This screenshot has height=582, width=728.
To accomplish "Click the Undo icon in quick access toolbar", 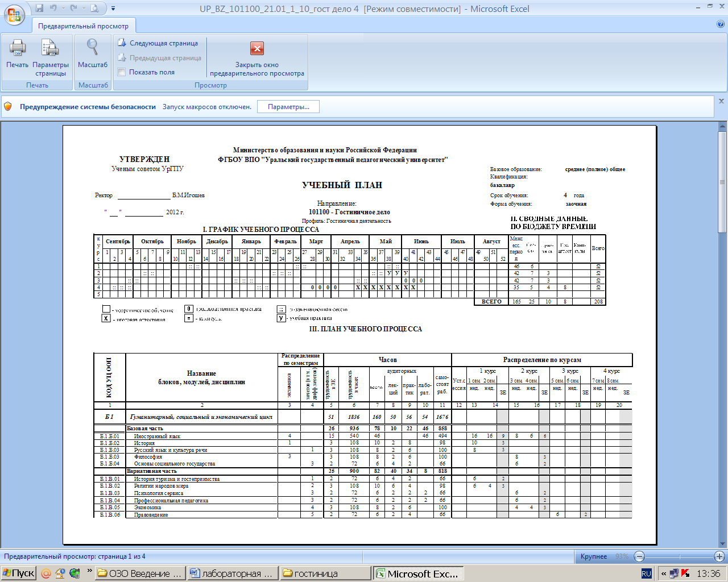I will coord(53,9).
